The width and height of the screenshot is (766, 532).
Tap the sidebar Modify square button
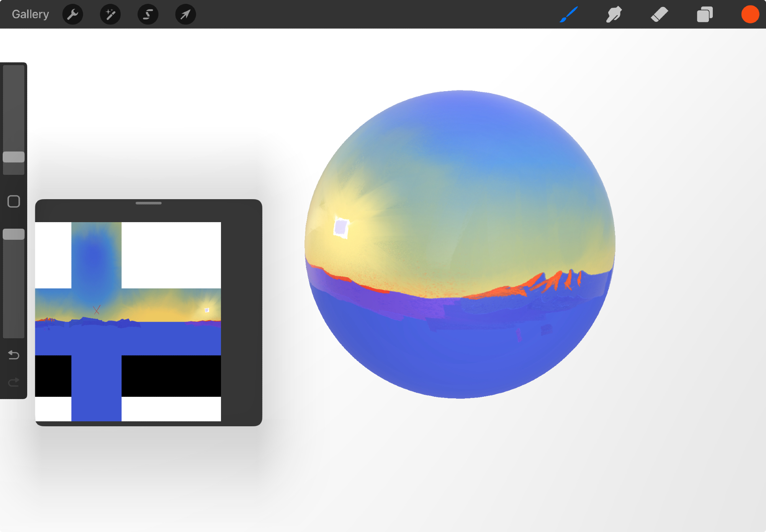coord(14,201)
